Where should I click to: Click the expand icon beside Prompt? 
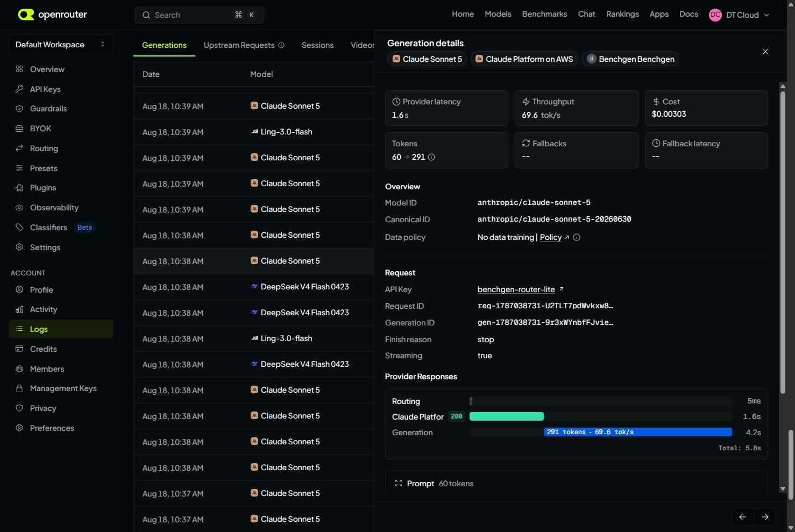399,483
